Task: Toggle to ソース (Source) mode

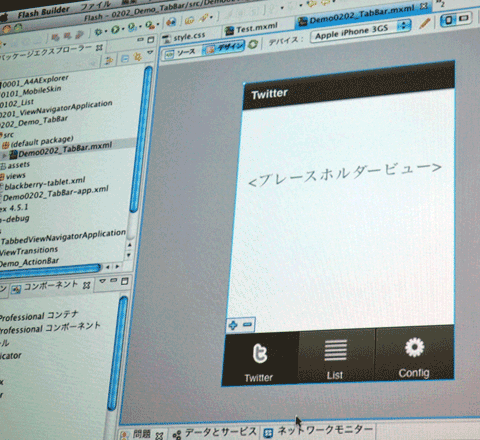Action: pos(181,53)
